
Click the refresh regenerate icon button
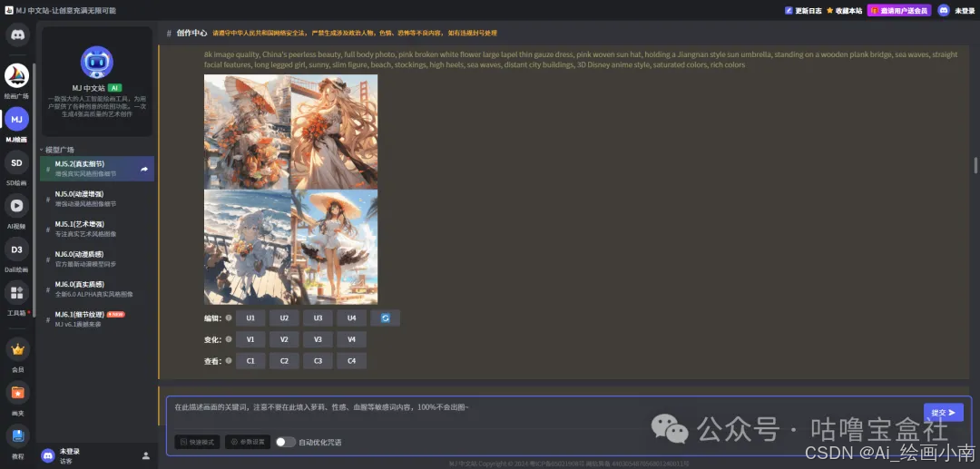pos(385,318)
